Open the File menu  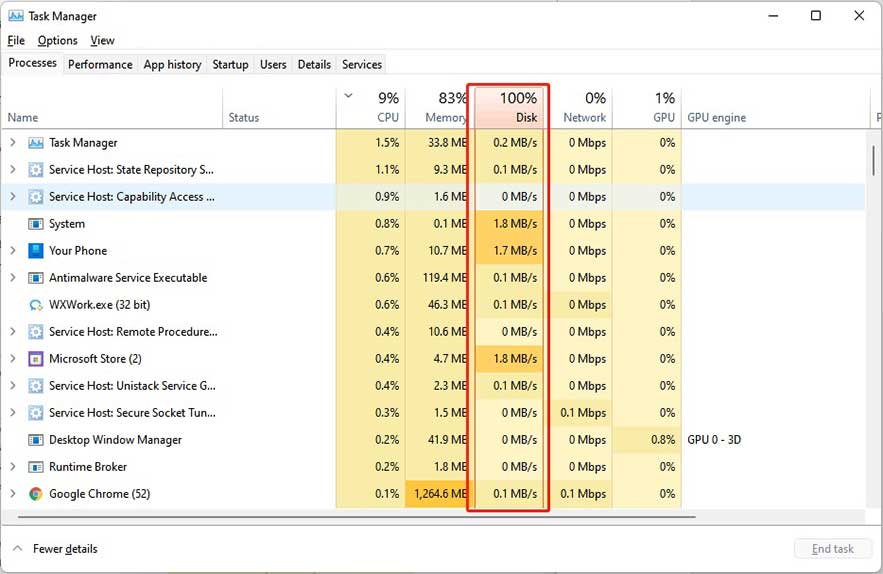coord(16,41)
